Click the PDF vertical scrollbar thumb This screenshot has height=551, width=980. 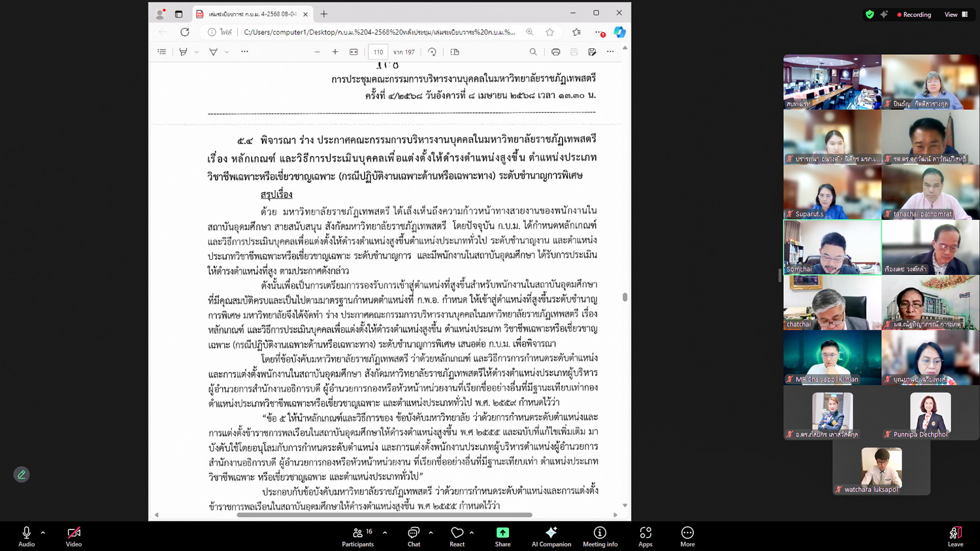625,297
